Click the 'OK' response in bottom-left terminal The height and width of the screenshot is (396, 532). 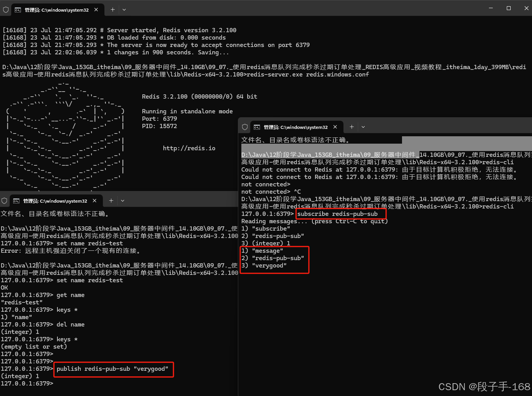(4, 288)
